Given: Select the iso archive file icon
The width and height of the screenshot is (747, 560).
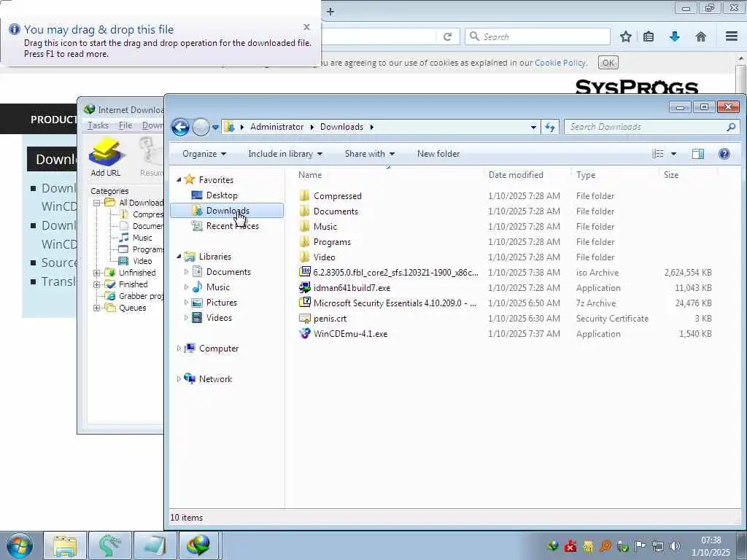Looking at the screenshot, I should tap(304, 272).
